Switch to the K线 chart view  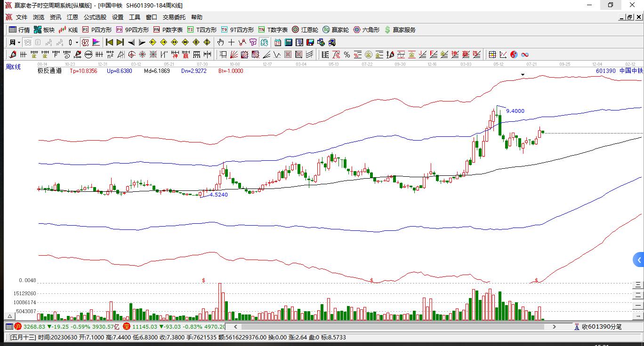click(x=68, y=30)
